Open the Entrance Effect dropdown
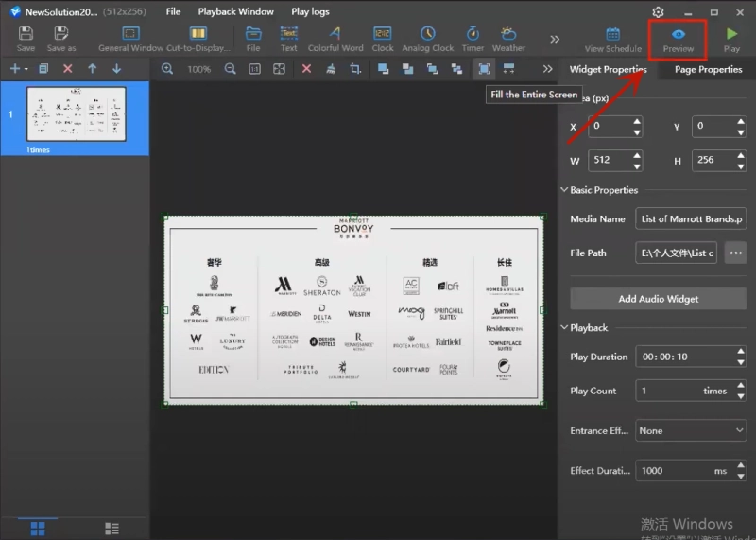Screen dimensions: 756x540 point(691,430)
